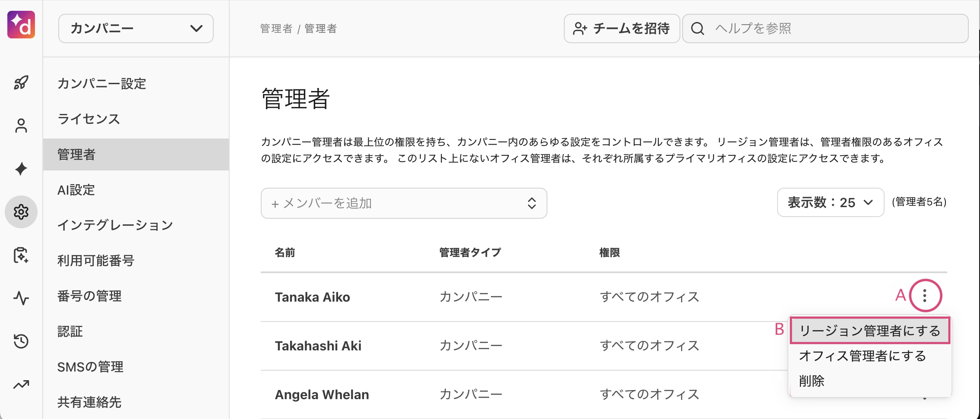Click the Dialpad logo in the top corner
The height and width of the screenshot is (419, 980).
click(x=20, y=25)
